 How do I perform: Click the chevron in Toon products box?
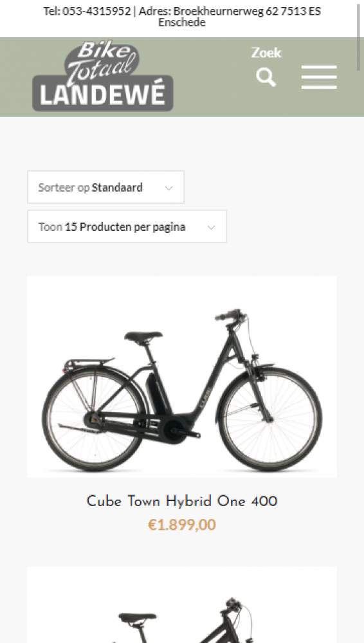[x=211, y=228]
